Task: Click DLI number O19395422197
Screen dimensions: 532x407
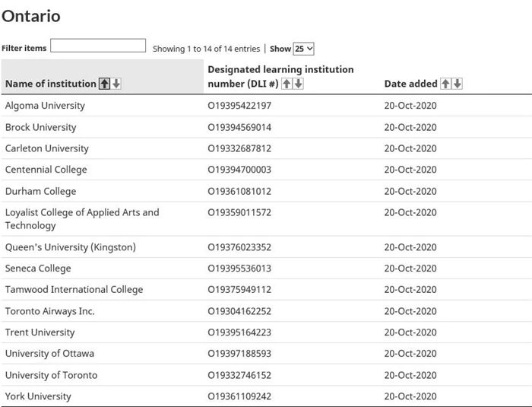Action: (x=239, y=106)
